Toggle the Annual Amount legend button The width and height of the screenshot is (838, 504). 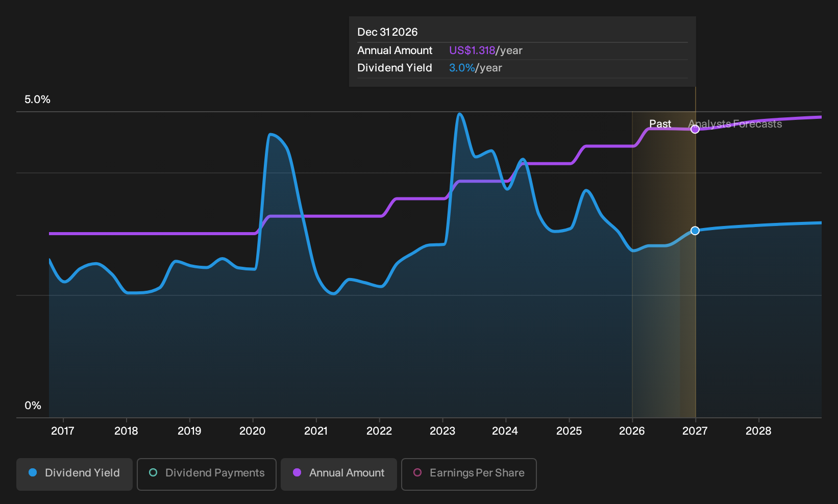339,474
